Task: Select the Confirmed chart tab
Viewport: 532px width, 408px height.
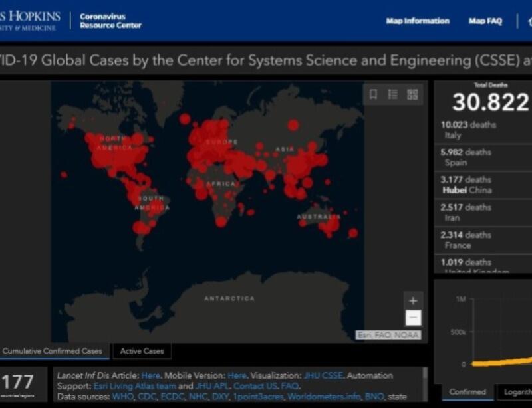Action: pyautogui.click(x=467, y=392)
